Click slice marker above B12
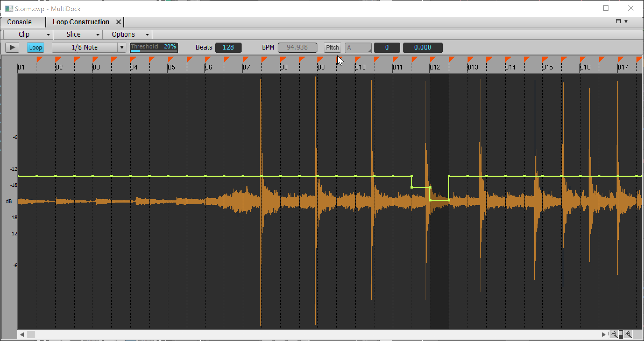The image size is (644, 341). point(432,59)
